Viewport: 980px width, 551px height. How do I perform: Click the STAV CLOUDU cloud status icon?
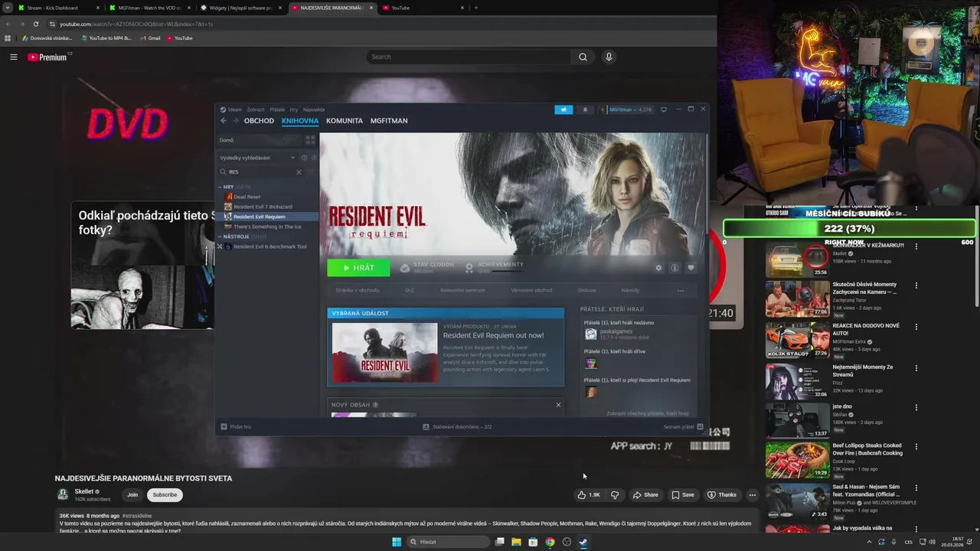pos(405,268)
